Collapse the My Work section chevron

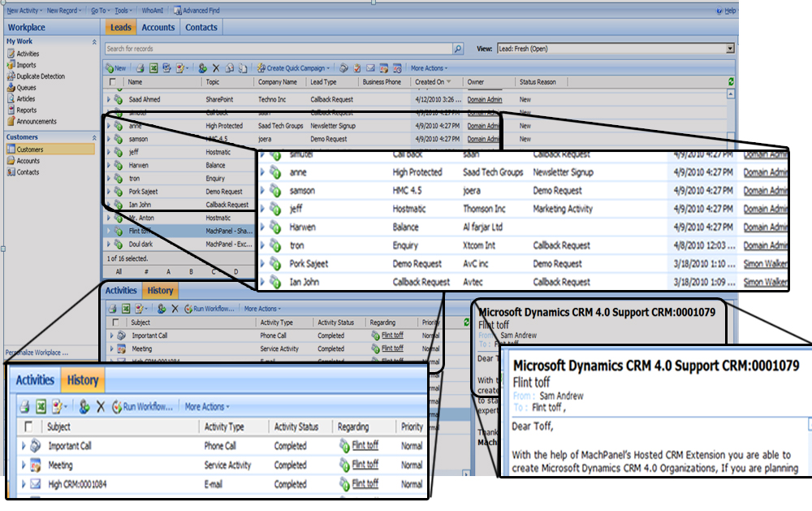point(93,41)
